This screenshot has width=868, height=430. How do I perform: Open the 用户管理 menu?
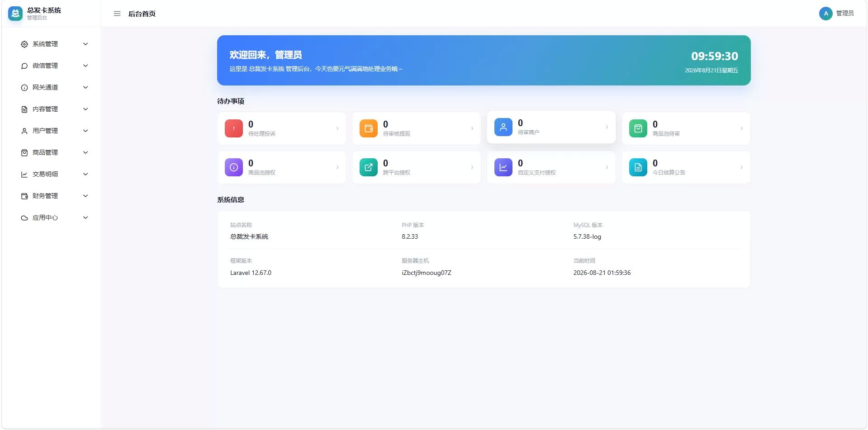pos(54,131)
